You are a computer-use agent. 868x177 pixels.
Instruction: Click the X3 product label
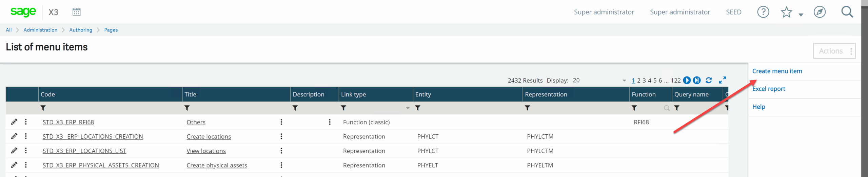[x=53, y=12]
